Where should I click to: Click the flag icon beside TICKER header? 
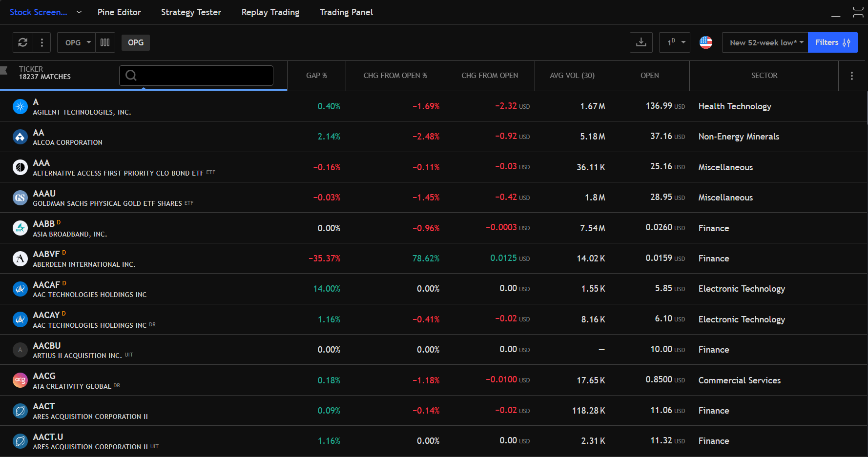pos(4,70)
